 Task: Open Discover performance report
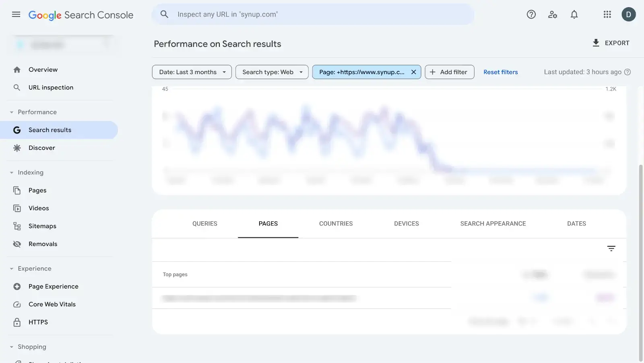coord(42,148)
